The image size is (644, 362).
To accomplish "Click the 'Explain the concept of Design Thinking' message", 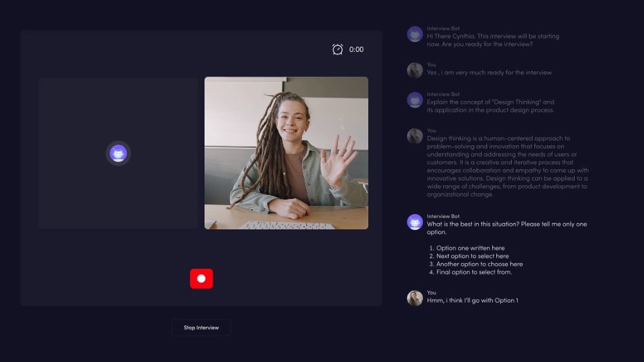I will [x=491, y=106].
